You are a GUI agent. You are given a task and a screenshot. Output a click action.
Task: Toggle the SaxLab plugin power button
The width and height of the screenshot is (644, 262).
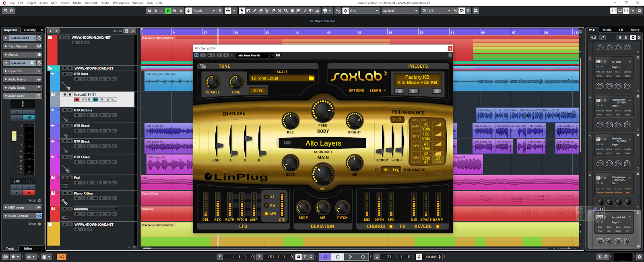pos(196,55)
